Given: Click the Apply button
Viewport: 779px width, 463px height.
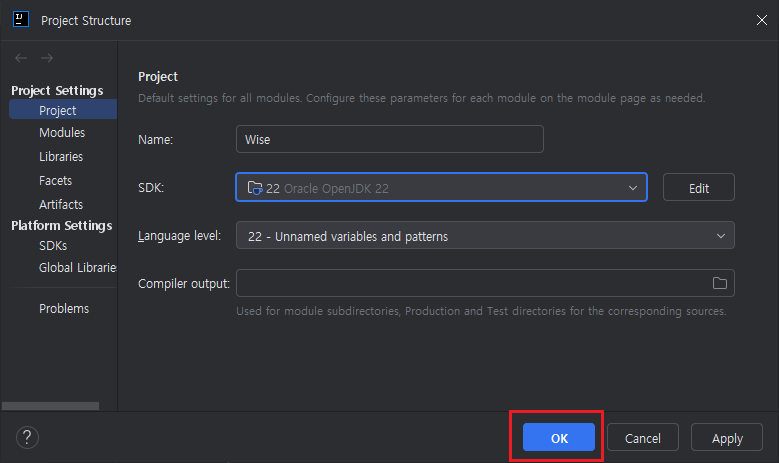Looking at the screenshot, I should 727,438.
